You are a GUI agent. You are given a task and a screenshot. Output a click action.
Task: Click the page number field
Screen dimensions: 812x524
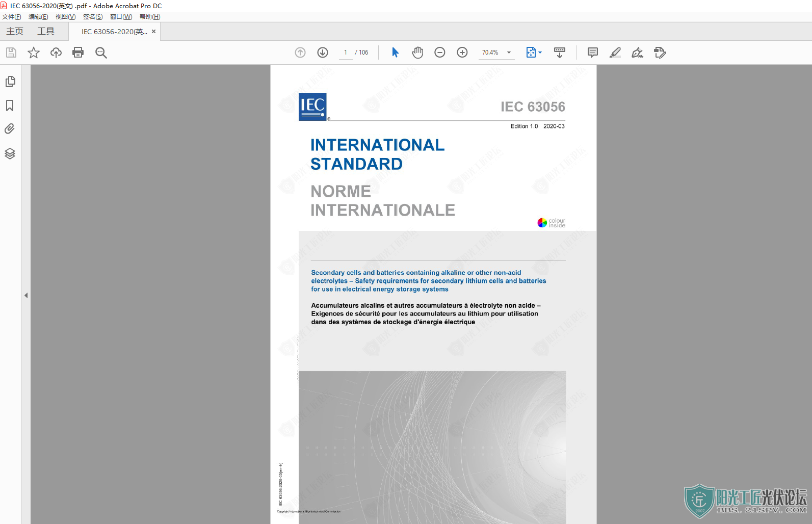point(346,53)
